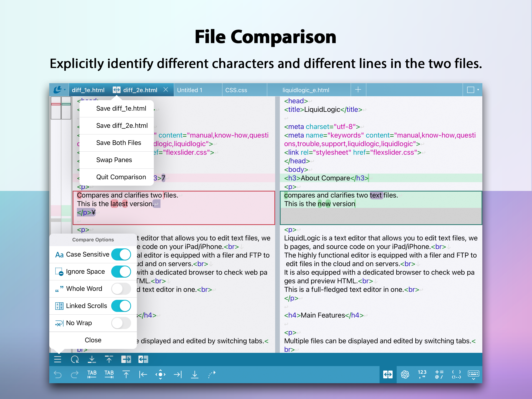Click the refresh comparison icon
Image resolution: width=532 pixels, height=399 pixels.
point(75,359)
